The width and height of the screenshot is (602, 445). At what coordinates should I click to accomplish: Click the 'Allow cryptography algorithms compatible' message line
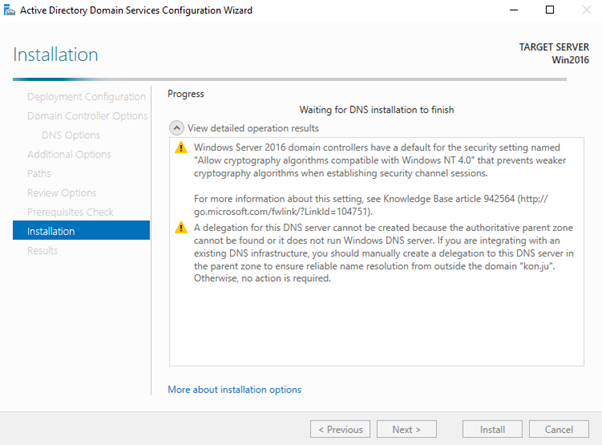coord(380,160)
